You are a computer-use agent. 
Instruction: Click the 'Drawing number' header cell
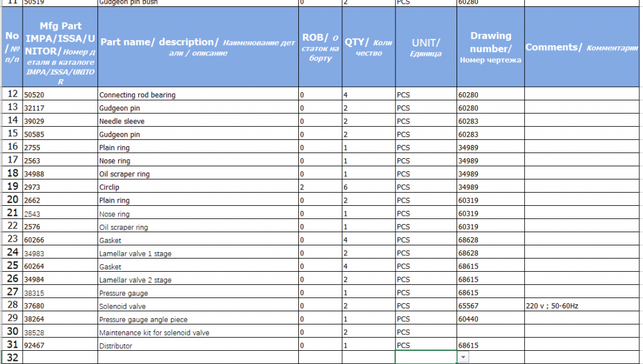pos(490,47)
